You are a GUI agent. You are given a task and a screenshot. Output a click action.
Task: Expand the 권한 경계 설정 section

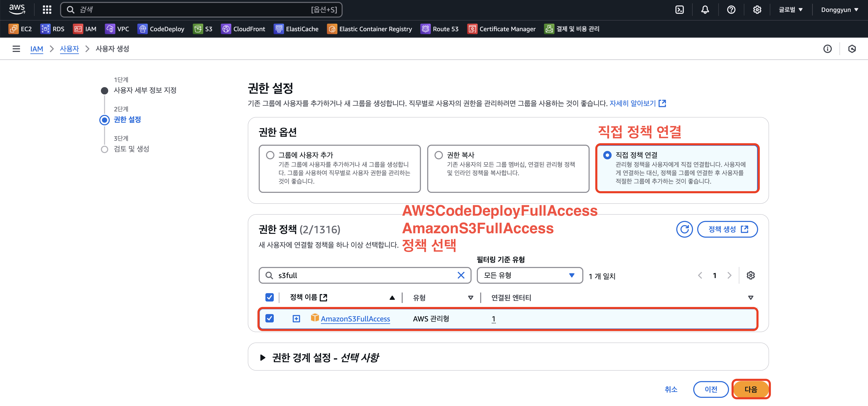[263, 357]
